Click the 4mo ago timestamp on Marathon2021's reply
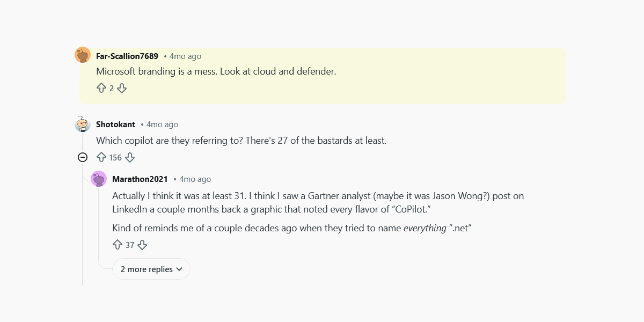This screenshot has width=644, height=322. coord(195,179)
